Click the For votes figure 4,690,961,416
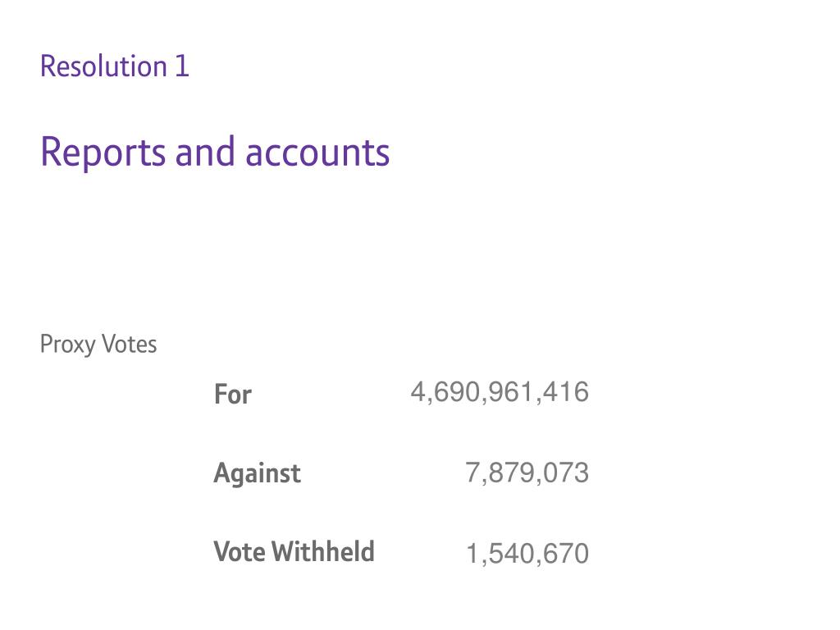 (x=500, y=392)
